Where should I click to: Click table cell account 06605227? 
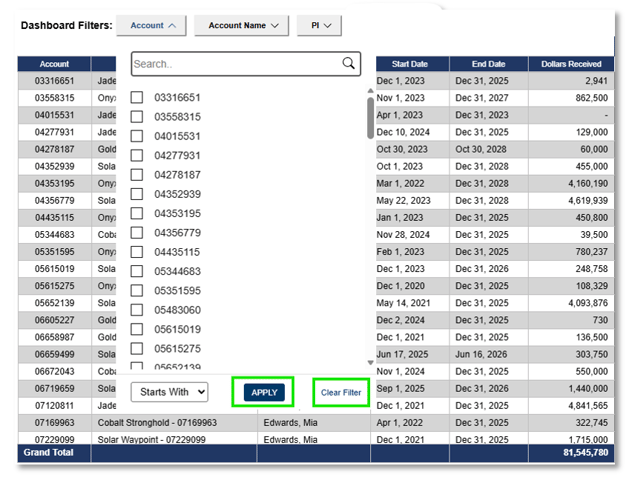pos(54,320)
